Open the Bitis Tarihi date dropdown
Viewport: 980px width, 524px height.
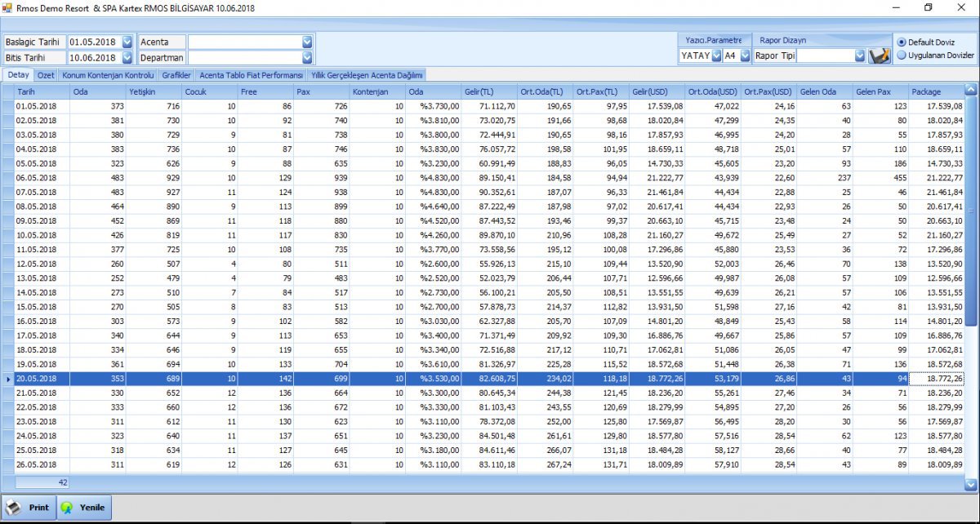(127, 58)
